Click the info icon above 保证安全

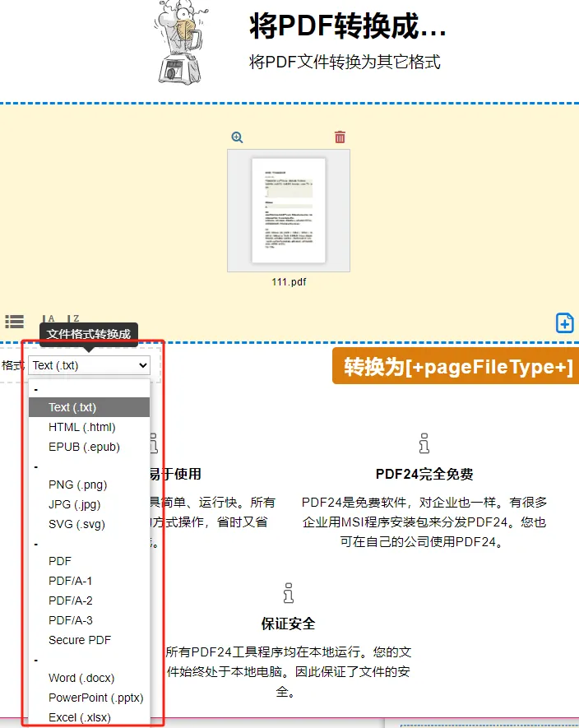289,593
